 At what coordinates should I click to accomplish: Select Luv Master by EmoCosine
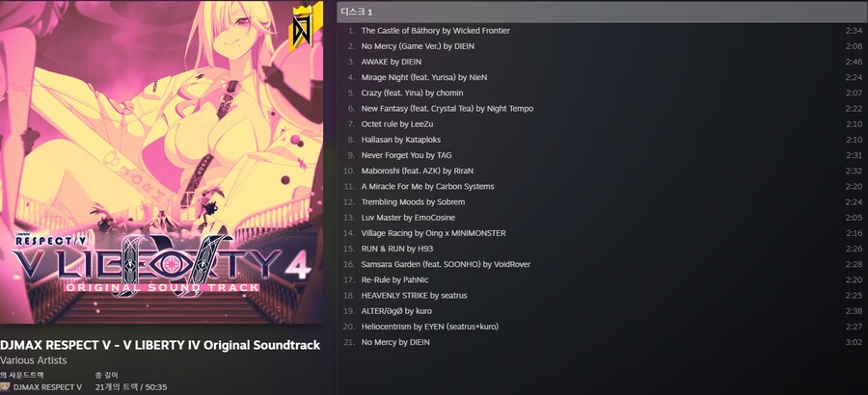[602, 218]
